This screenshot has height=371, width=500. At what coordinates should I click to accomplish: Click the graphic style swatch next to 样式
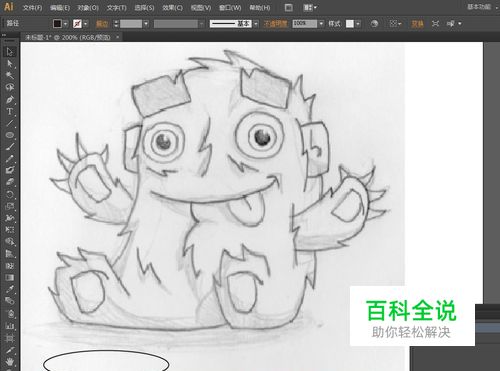click(x=350, y=24)
